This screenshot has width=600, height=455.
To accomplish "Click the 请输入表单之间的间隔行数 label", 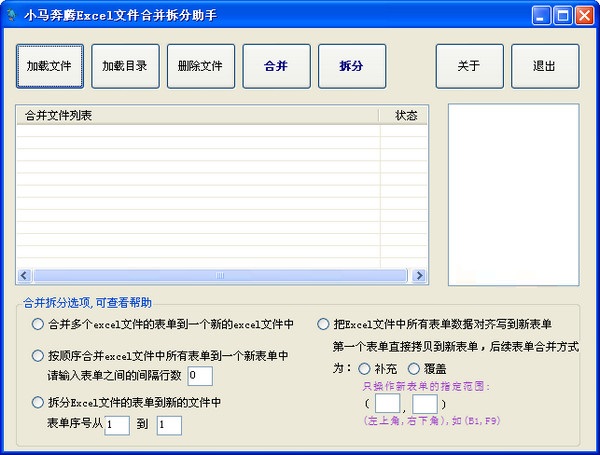I will pos(114,375).
